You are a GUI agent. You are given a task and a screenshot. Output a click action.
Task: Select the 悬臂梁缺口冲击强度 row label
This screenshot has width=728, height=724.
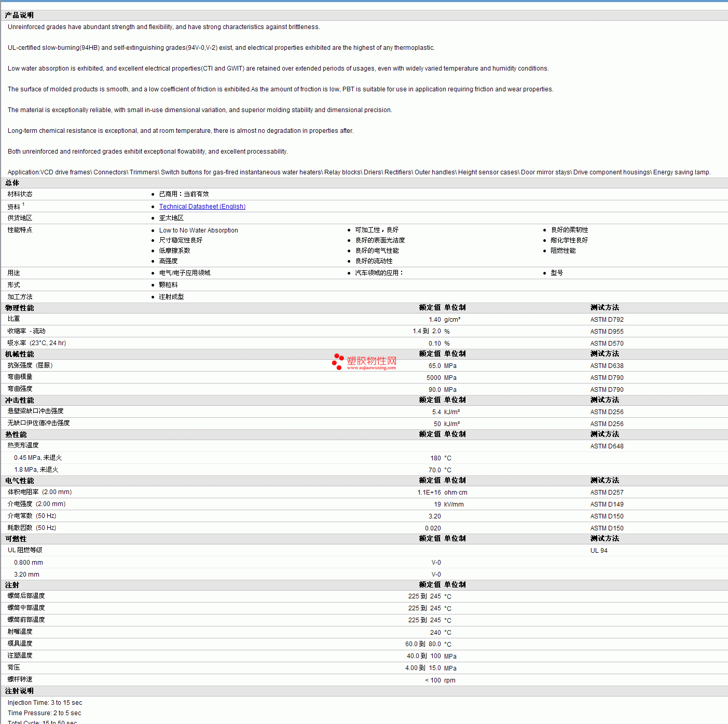[x=35, y=411]
